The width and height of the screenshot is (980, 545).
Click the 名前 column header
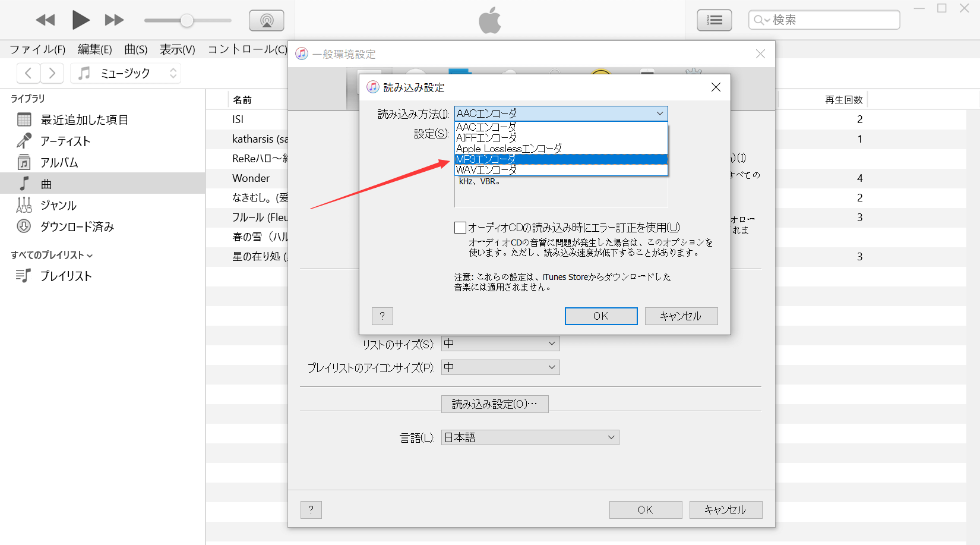242,100
